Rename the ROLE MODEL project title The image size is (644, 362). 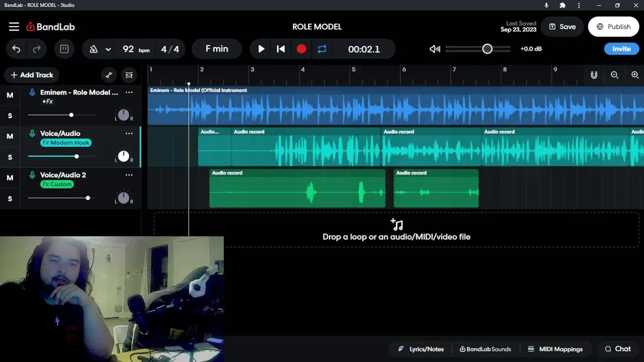coord(317,27)
